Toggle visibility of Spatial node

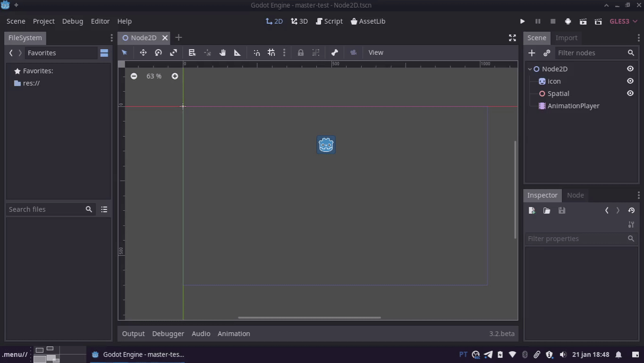(x=630, y=94)
